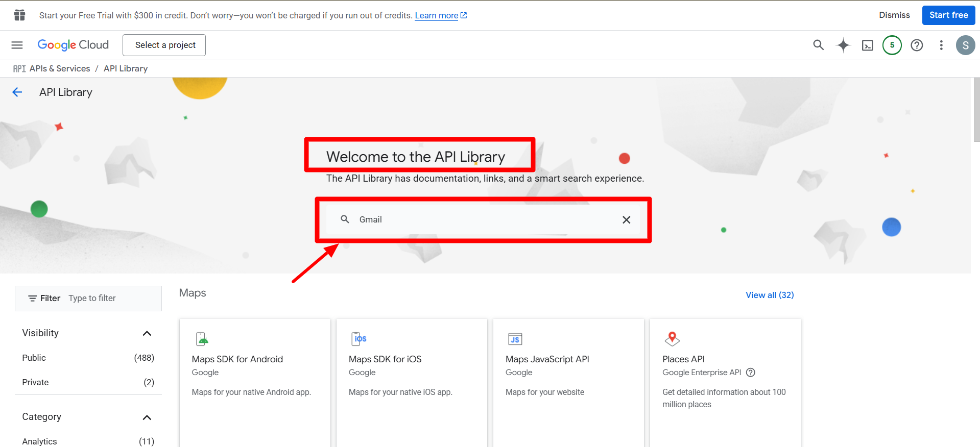
Task: Click the Maps JavaScript API JS icon
Action: (x=515, y=339)
